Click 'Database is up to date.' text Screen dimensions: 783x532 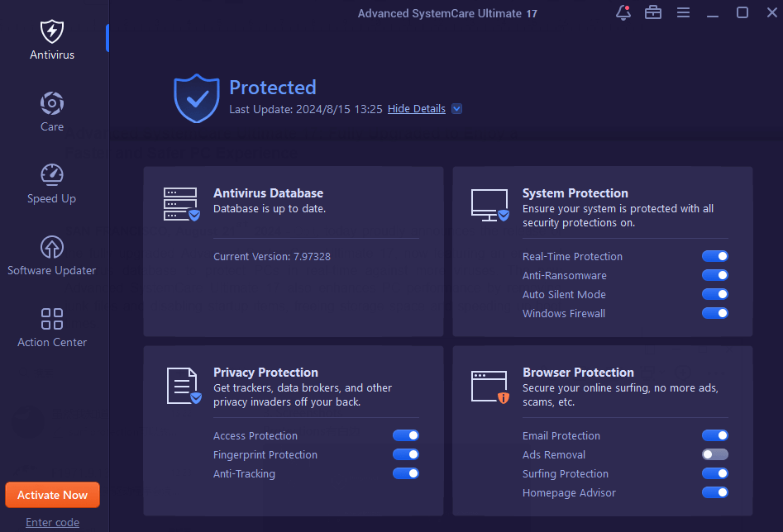tap(270, 209)
